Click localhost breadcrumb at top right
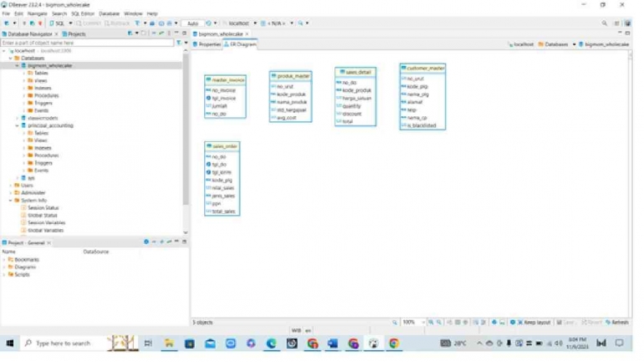The height and width of the screenshot is (362, 644). pyautogui.click(x=521, y=44)
